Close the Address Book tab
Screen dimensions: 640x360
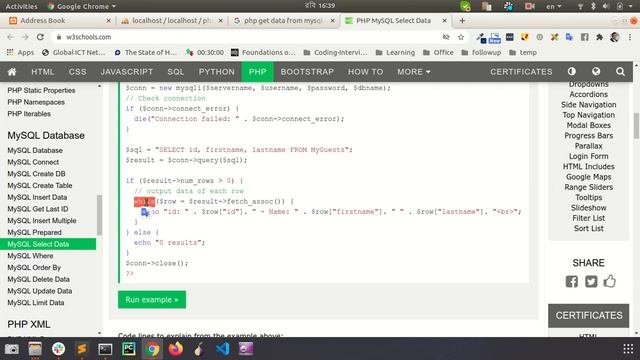pyautogui.click(x=108, y=20)
